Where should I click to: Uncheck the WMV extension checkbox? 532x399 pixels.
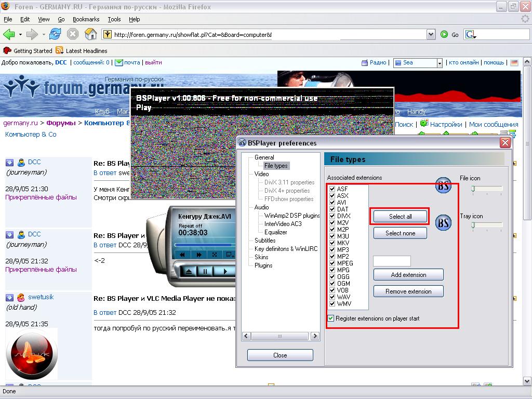coord(332,304)
